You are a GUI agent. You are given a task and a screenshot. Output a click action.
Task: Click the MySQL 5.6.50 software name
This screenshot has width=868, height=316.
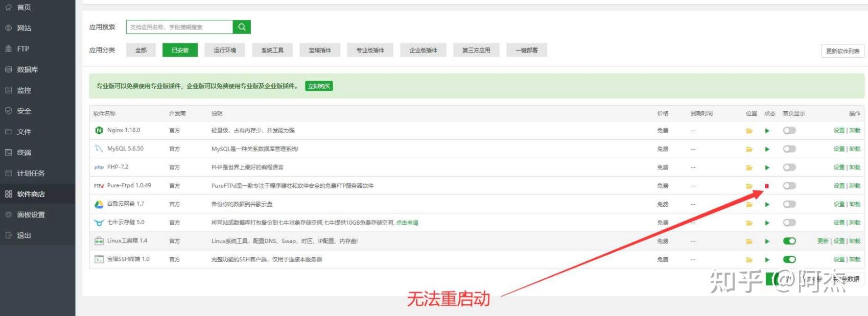pos(125,149)
